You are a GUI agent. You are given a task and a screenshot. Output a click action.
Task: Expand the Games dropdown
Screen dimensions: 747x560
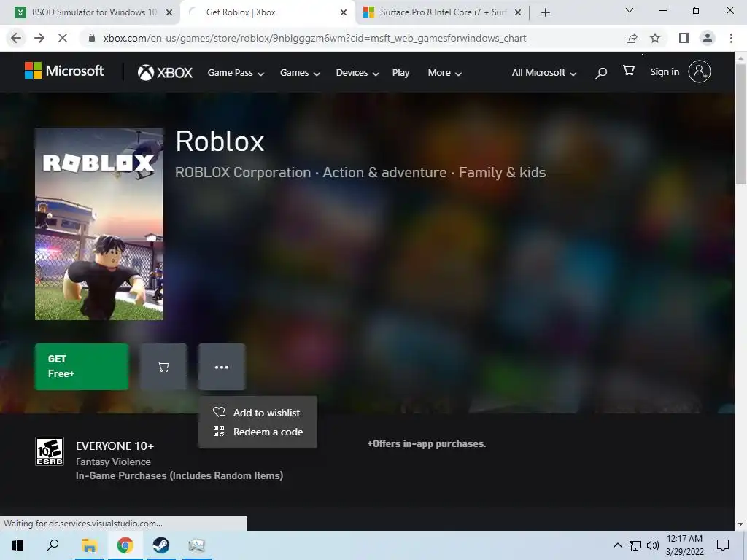pos(300,73)
